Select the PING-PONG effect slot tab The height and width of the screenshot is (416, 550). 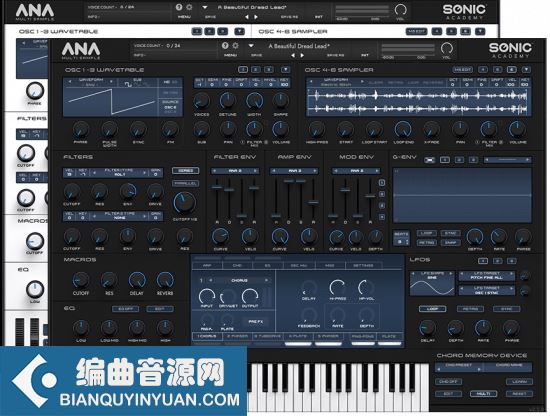pyautogui.click(x=362, y=336)
